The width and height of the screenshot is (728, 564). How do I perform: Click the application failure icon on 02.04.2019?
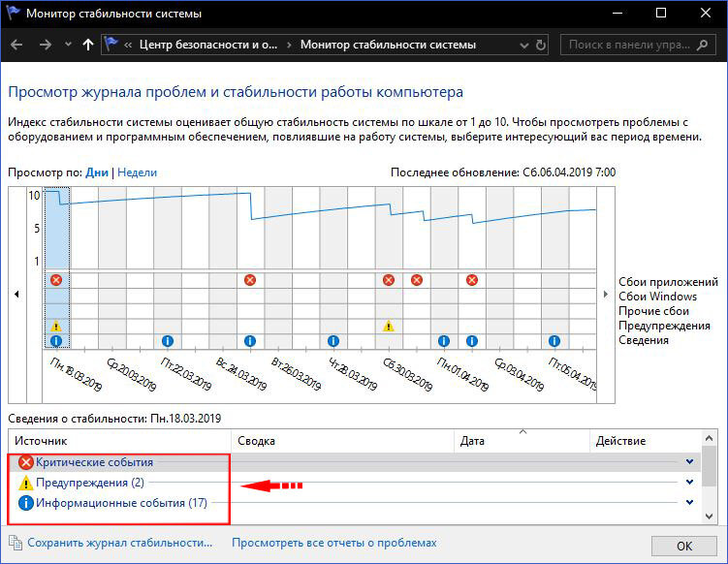(472, 280)
